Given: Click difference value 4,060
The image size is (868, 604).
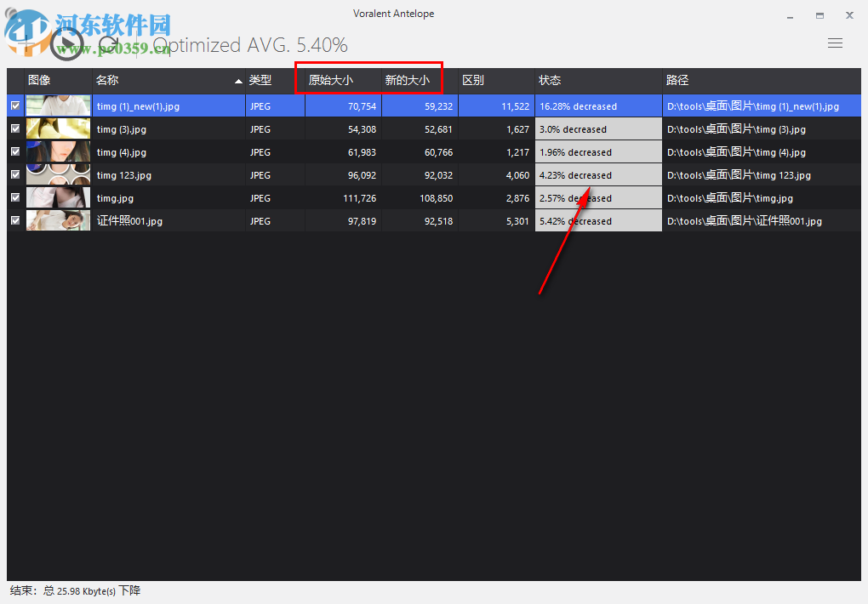Looking at the screenshot, I should (x=517, y=175).
